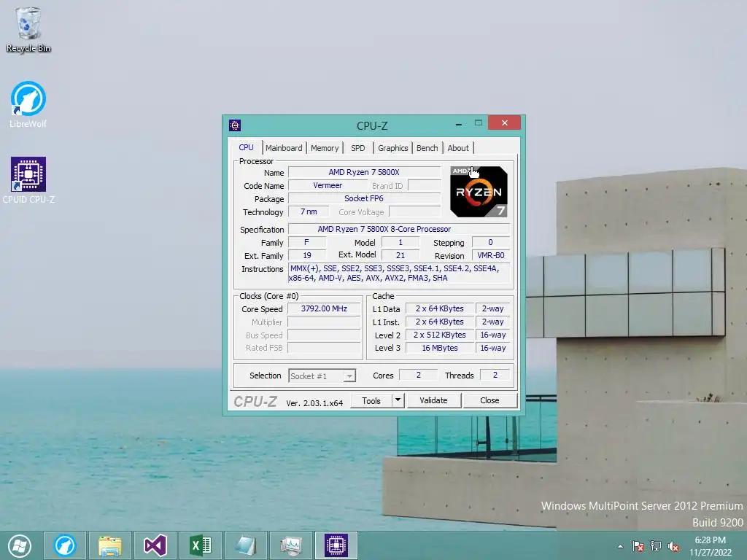This screenshot has width=747, height=560.
Task: Open the taskbar clock showing 6:28 PM
Action: (711, 546)
